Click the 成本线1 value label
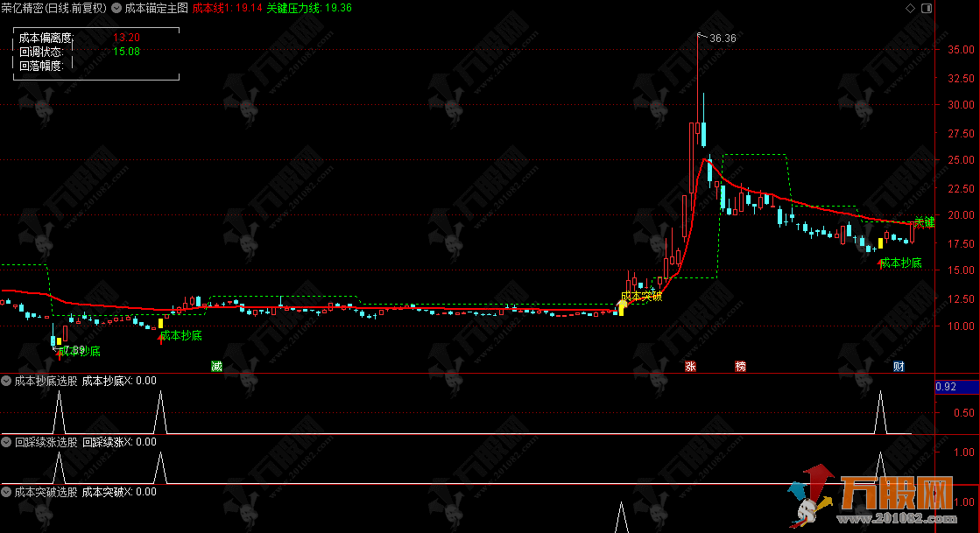This screenshot has height=533, width=980. click(x=227, y=8)
